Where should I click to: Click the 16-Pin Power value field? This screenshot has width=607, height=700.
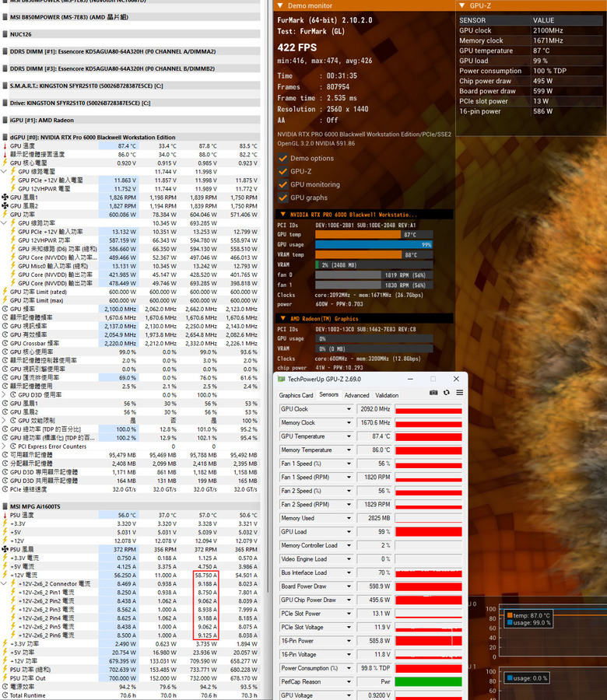tap(374, 641)
